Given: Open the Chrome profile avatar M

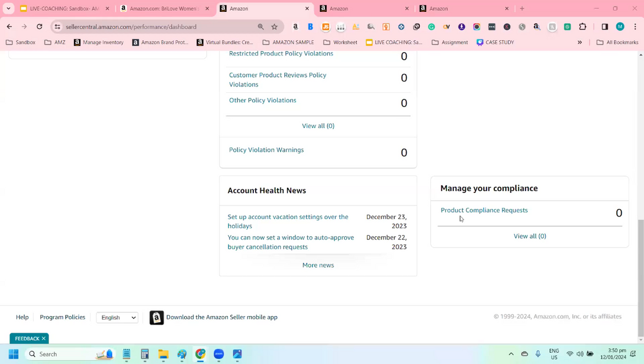Looking at the screenshot, I should coord(620,27).
